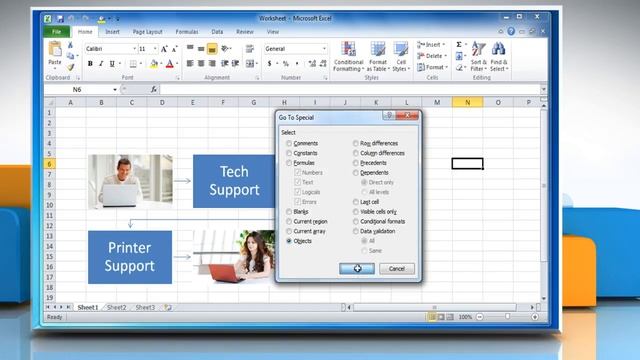Click the Zoom Out minus button
Viewport: 640px width, 360px height.
[480, 317]
